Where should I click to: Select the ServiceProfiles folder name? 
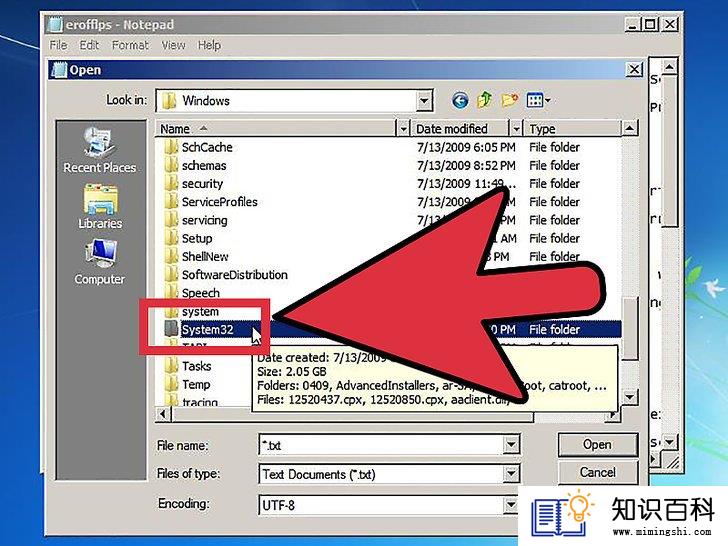220,202
